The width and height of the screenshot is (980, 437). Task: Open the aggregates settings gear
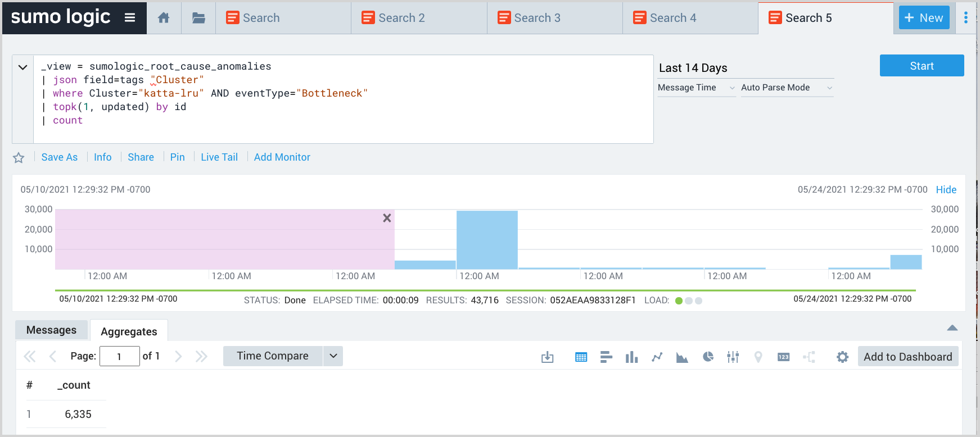[x=842, y=357]
